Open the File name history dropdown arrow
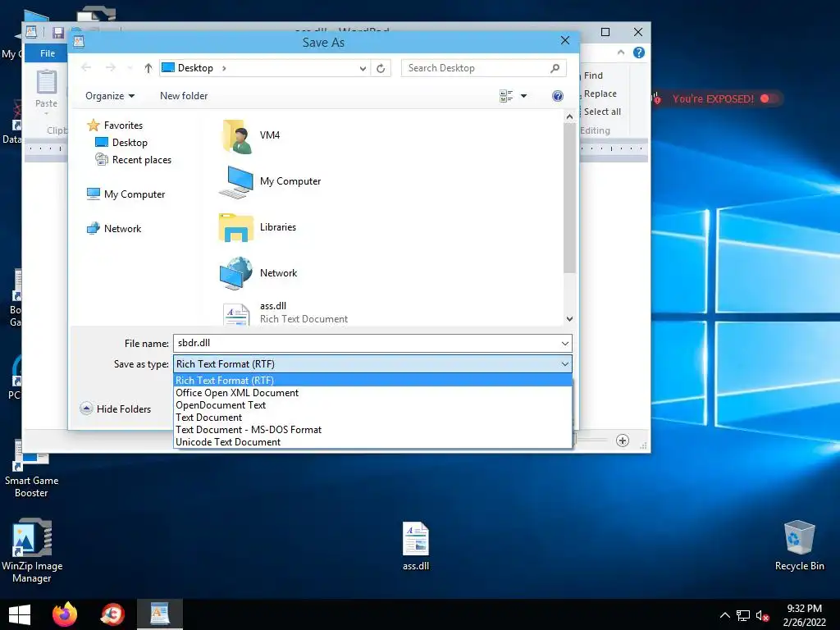Image resolution: width=840 pixels, height=630 pixels. (564, 344)
